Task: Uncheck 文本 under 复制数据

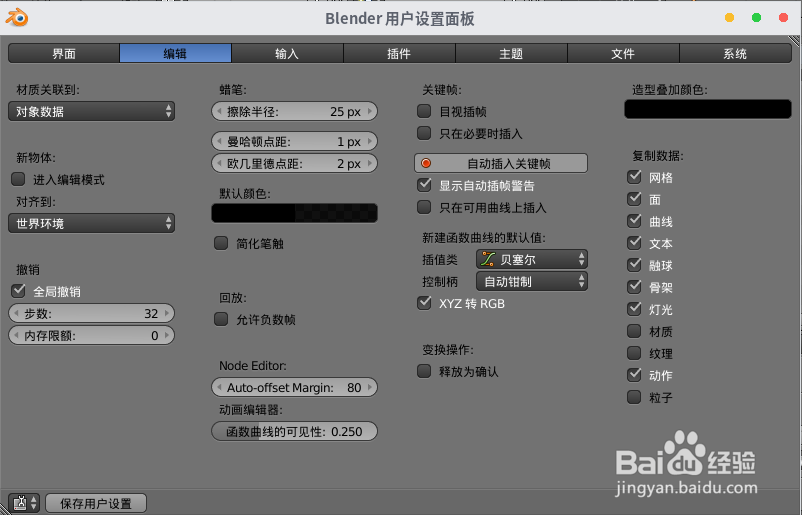Action: (x=634, y=243)
